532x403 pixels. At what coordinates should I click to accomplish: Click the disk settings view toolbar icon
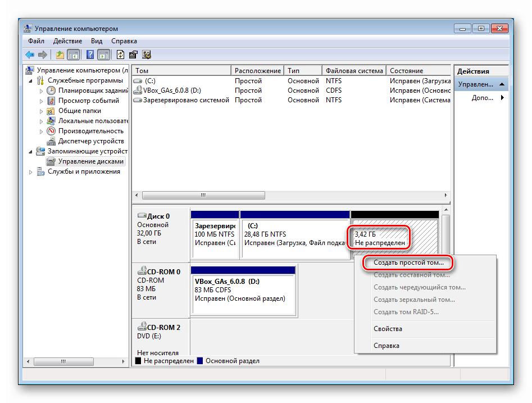[147, 55]
